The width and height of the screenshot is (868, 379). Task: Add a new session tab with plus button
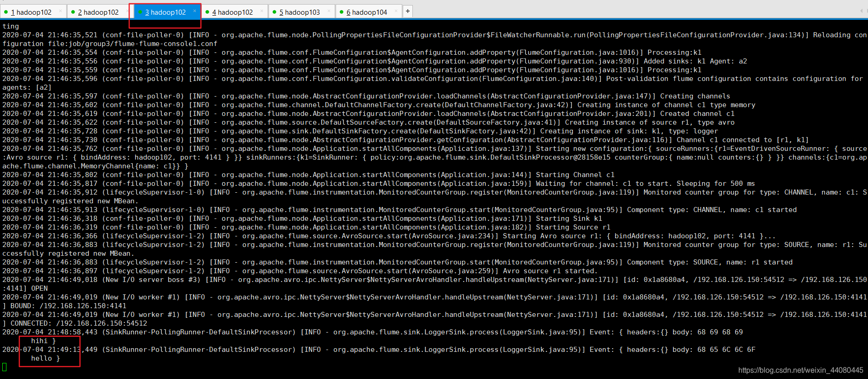coord(408,11)
